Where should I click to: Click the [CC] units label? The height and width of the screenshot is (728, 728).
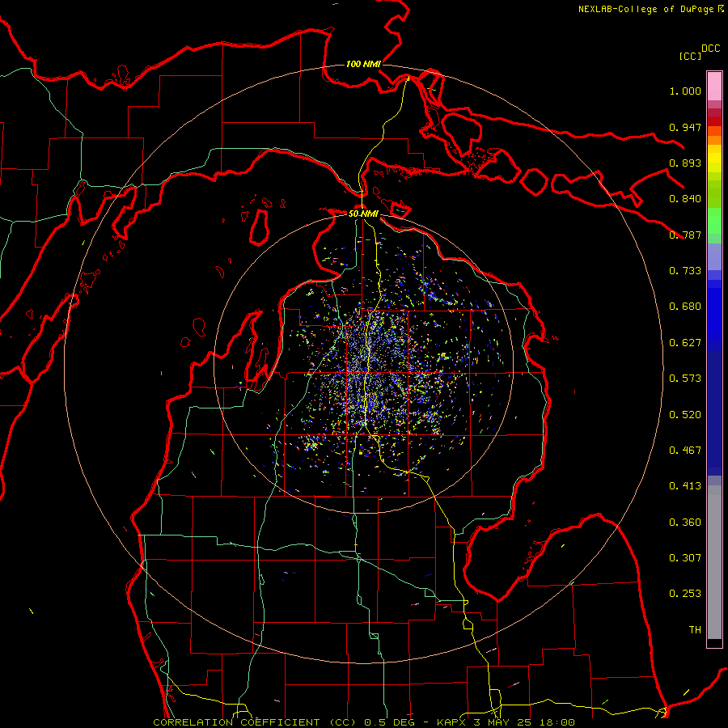pyautogui.click(x=690, y=56)
